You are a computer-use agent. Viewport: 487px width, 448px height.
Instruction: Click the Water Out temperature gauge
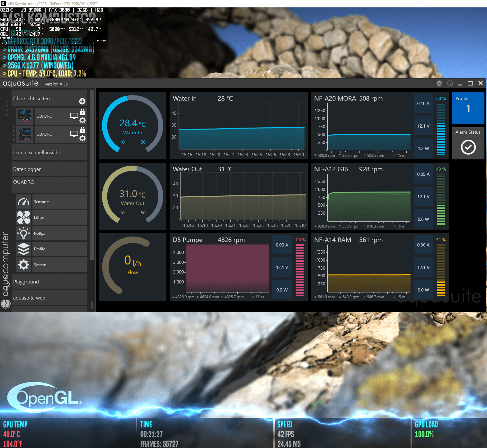133,196
